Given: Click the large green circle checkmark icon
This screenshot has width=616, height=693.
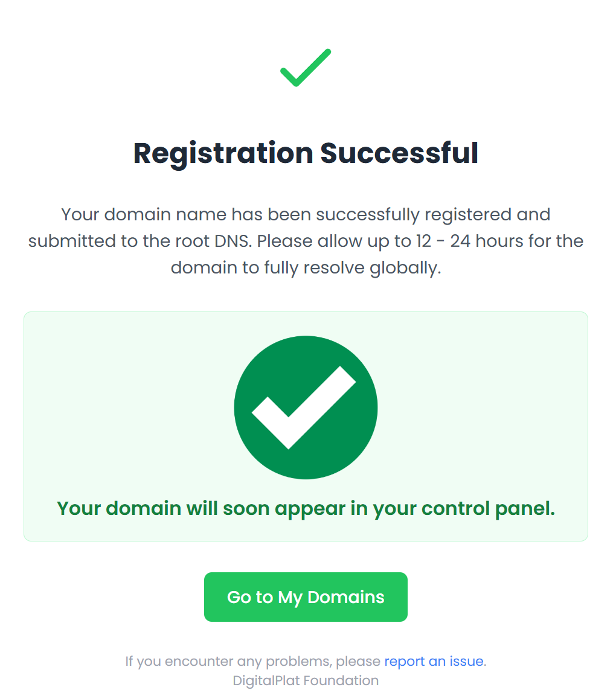Looking at the screenshot, I should 306,407.
